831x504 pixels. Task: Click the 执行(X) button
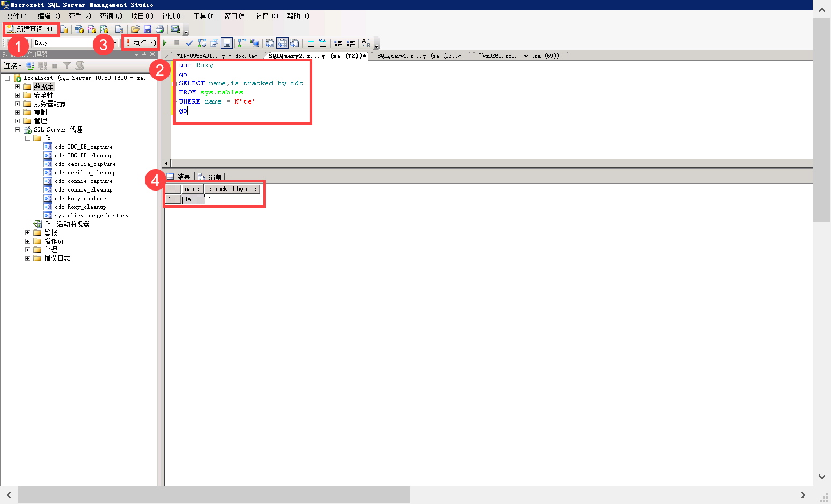coord(140,43)
